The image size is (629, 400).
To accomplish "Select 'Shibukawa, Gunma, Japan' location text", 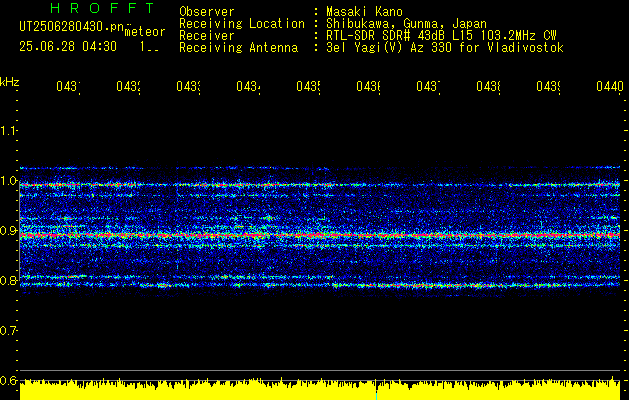I will pos(406,24).
